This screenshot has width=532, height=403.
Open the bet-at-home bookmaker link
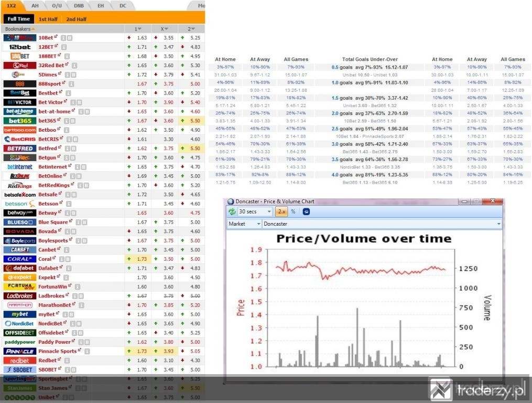[55, 111]
